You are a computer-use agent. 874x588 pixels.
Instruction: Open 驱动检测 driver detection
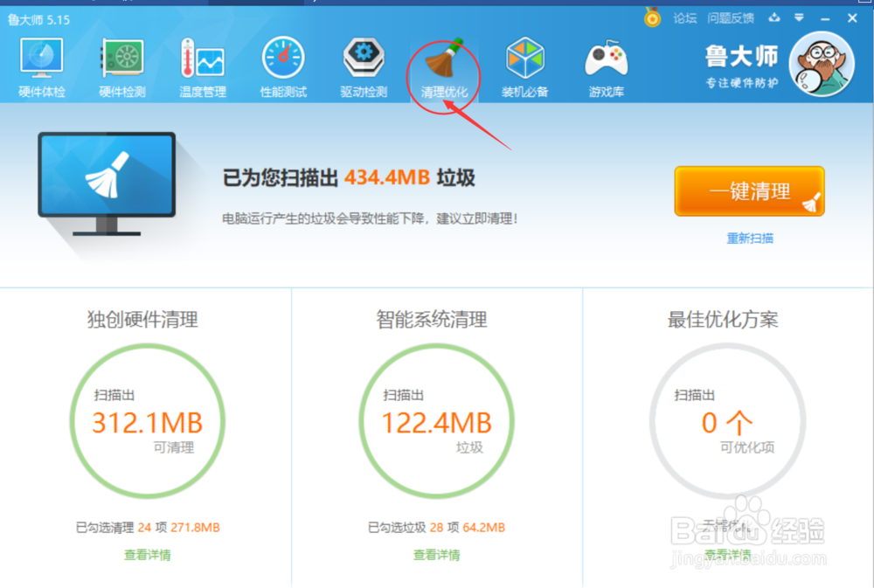[364, 68]
